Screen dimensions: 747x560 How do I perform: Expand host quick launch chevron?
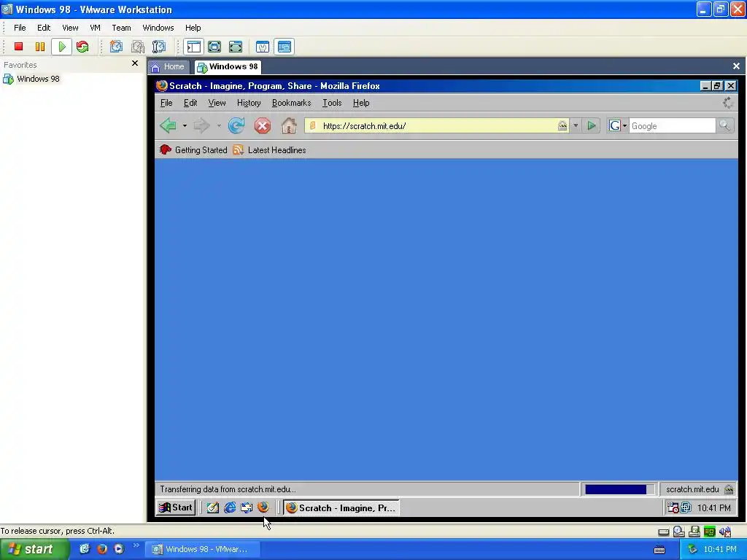136,545
